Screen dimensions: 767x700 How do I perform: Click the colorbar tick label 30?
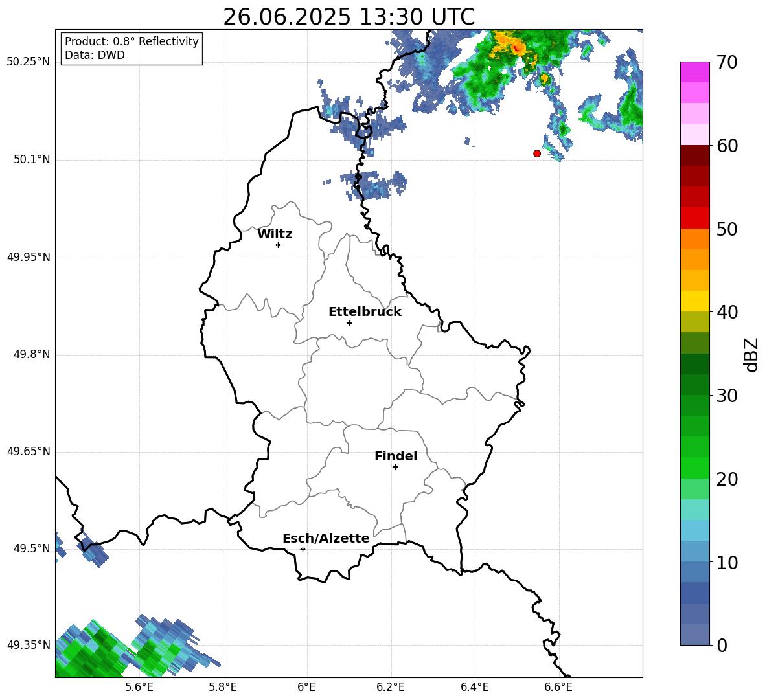coord(727,396)
